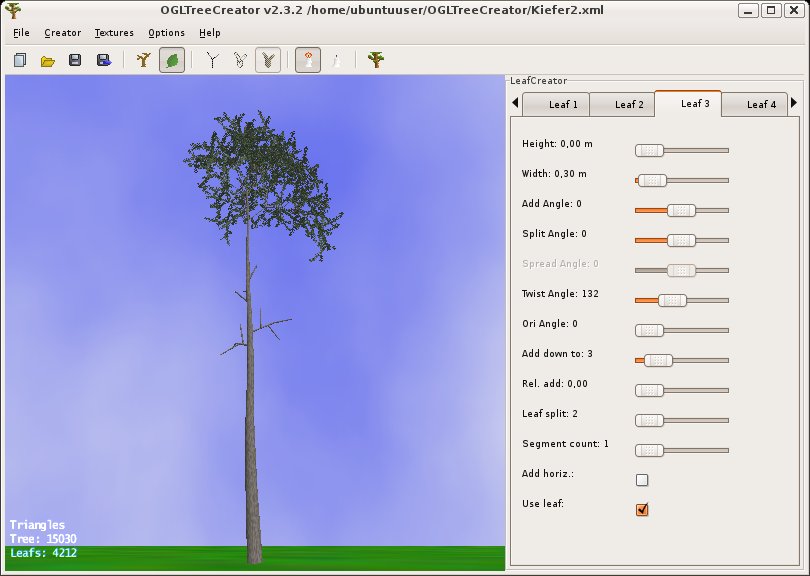810x576 pixels.
Task: Switch to the Leaf 2 tab
Action: pos(629,104)
